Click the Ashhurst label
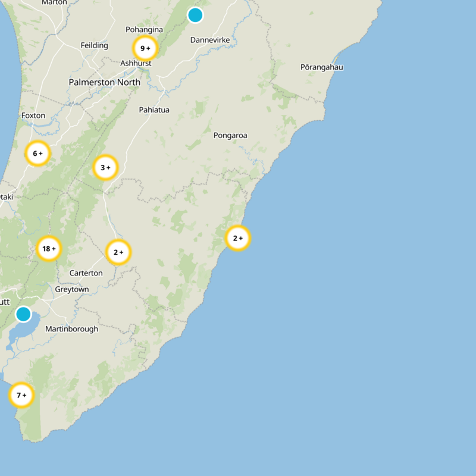 (136, 63)
